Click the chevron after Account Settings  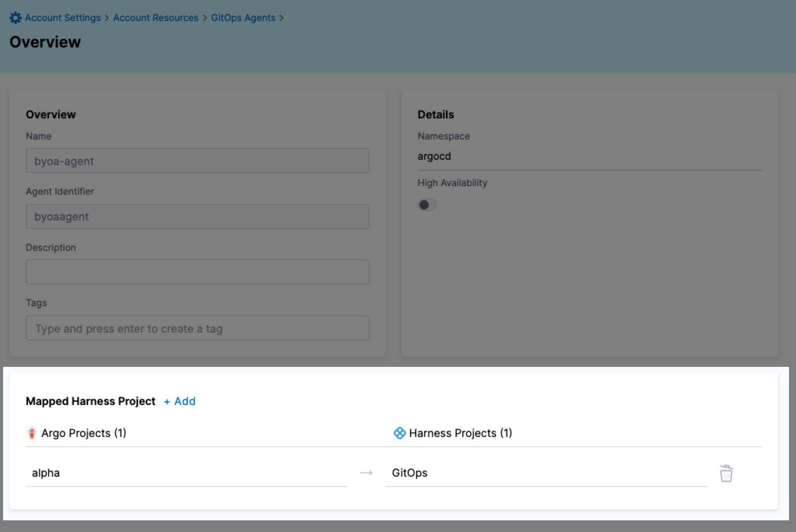click(x=107, y=18)
